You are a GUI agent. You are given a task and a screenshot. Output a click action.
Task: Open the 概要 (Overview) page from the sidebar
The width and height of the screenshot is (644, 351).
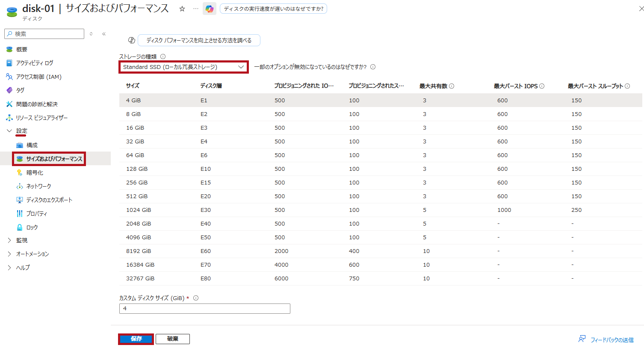coord(25,49)
